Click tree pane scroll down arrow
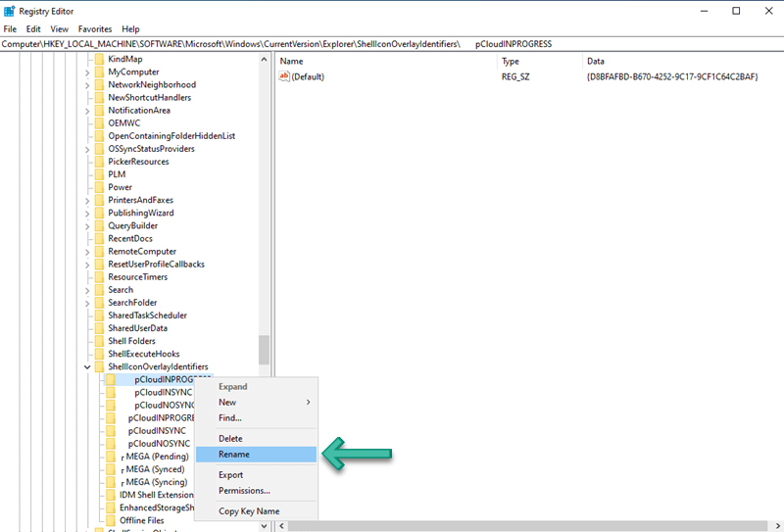784x532 pixels. [x=264, y=525]
